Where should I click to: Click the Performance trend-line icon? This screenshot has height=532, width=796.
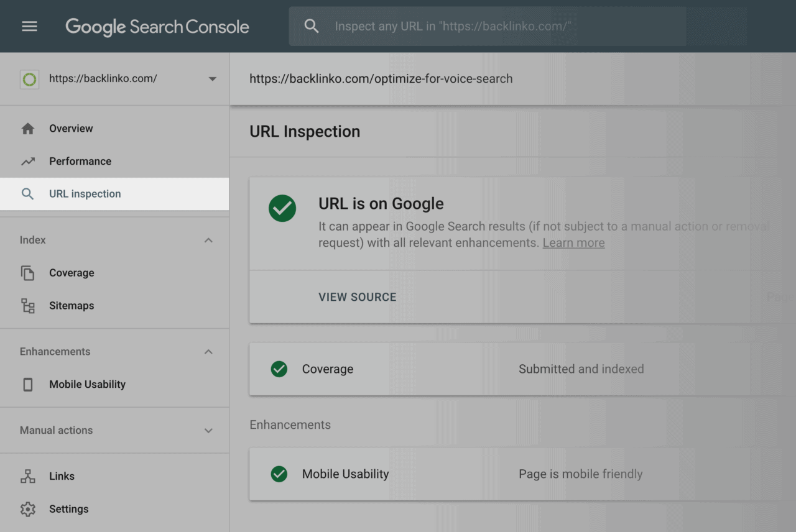[27, 161]
